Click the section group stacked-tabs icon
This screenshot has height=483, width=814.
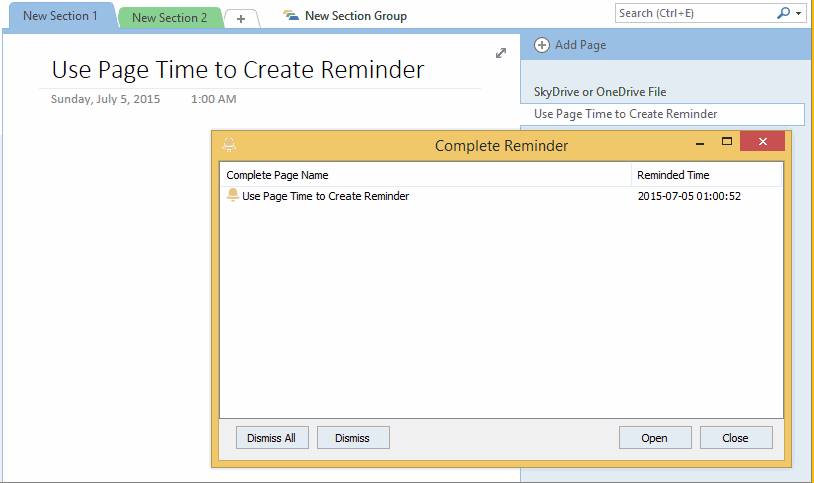tap(291, 16)
